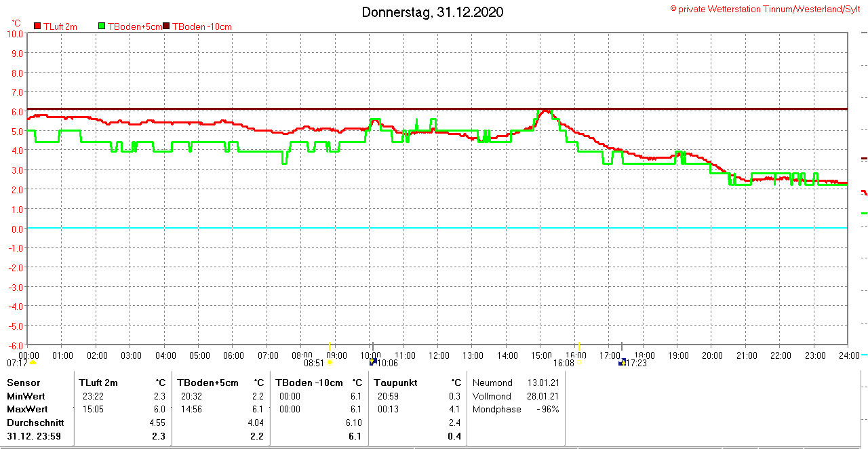The height and width of the screenshot is (449, 868).
Task: Click the Durchschnitt row label
Action: point(35,422)
